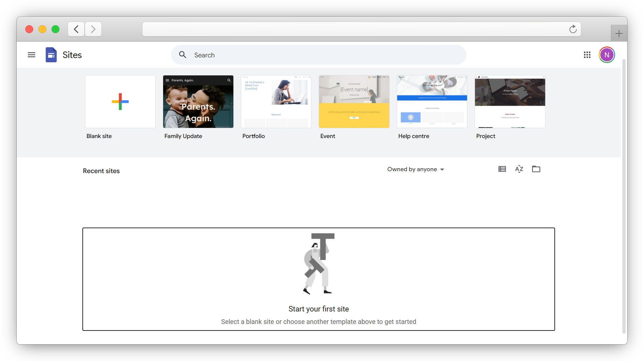Viewport: 644px width, 361px height.
Task: Open the Owned by anyone filter
Action: (x=412, y=169)
